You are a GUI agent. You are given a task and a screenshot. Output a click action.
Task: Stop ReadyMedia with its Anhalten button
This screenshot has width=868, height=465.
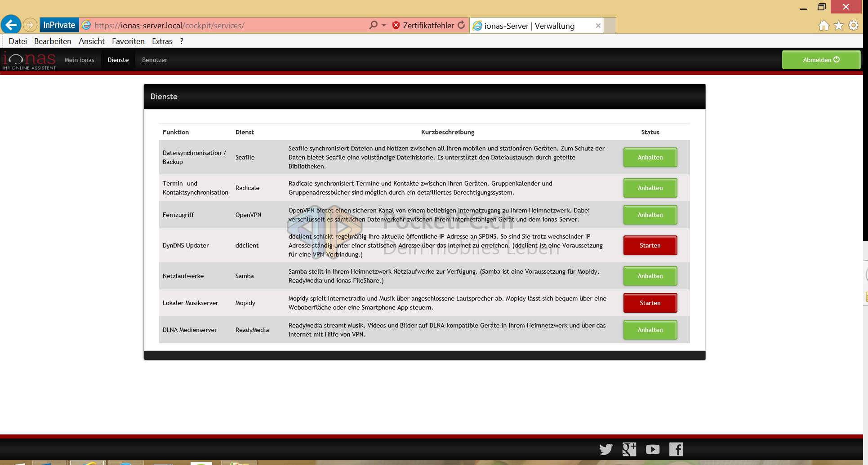point(650,330)
